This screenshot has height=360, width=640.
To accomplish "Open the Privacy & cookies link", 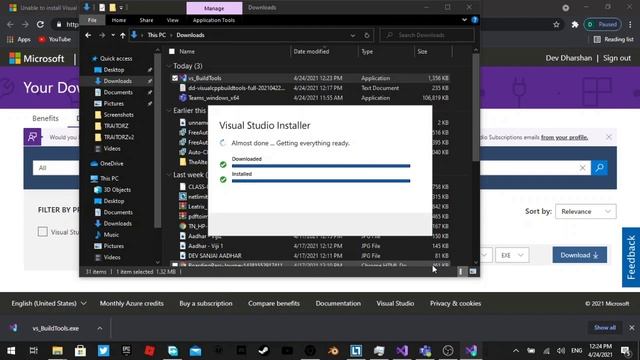I will tap(455, 303).
